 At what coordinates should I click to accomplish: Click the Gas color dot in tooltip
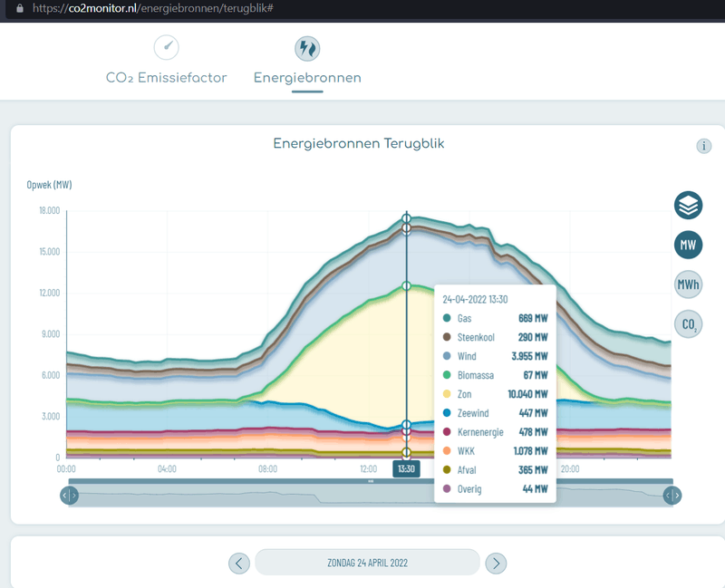click(447, 318)
